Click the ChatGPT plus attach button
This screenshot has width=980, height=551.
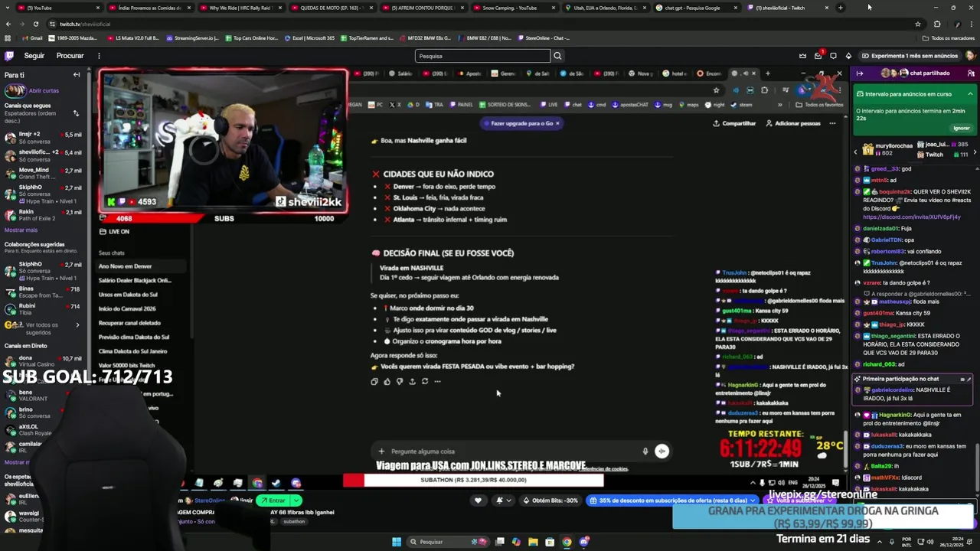381,452
